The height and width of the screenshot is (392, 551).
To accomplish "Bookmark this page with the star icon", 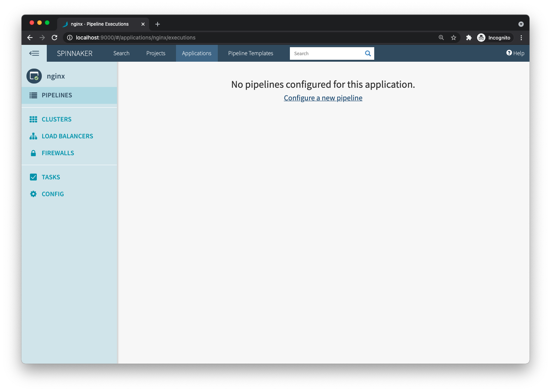I will [454, 38].
